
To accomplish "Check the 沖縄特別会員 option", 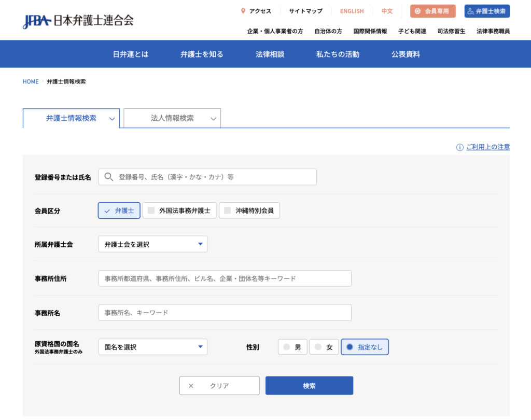I will [227, 211].
